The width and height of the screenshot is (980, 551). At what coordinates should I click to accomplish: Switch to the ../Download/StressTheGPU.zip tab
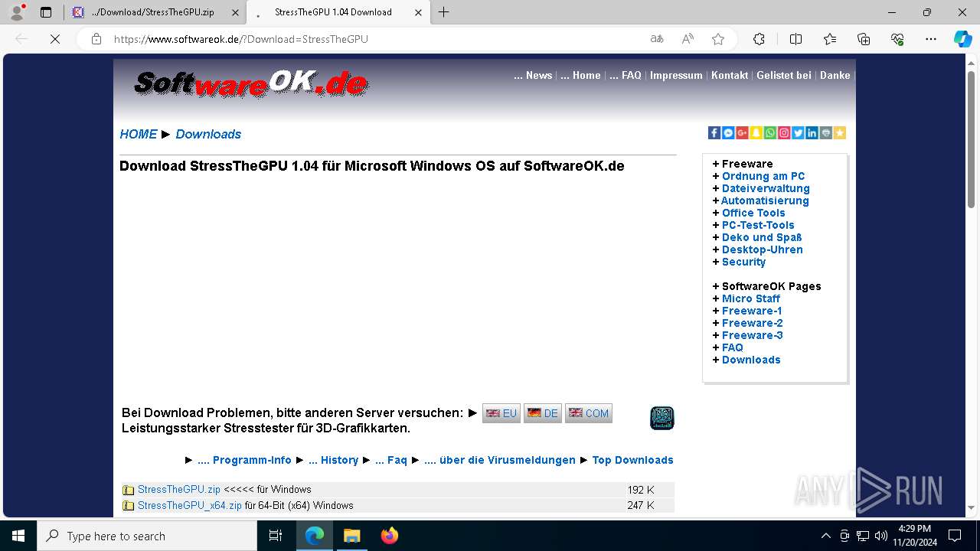[155, 12]
